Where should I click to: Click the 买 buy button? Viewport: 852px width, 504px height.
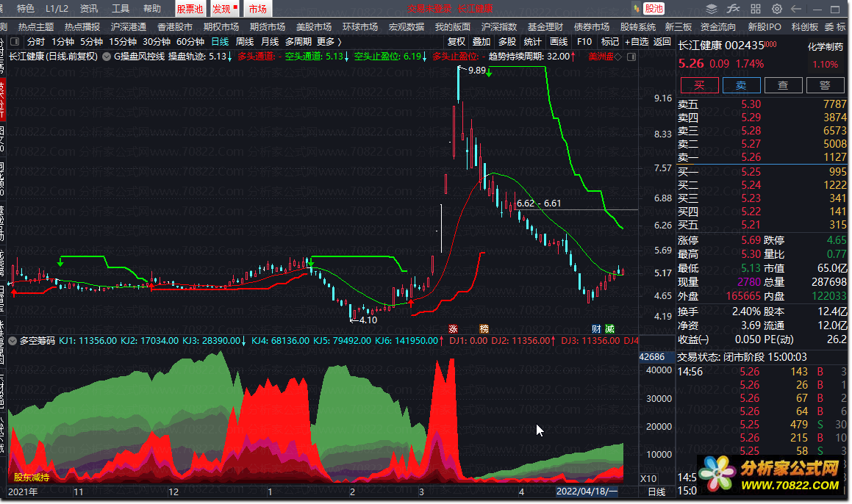[699, 84]
